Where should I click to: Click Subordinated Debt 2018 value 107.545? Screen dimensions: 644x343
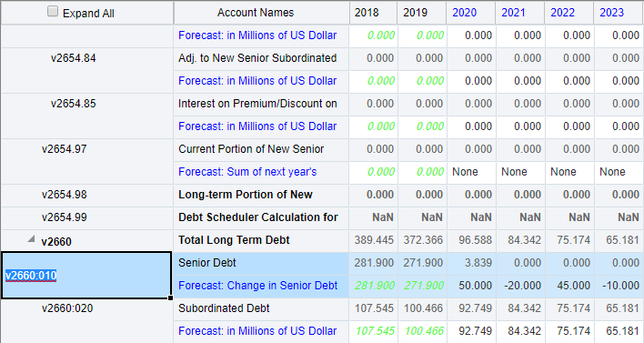(x=374, y=308)
